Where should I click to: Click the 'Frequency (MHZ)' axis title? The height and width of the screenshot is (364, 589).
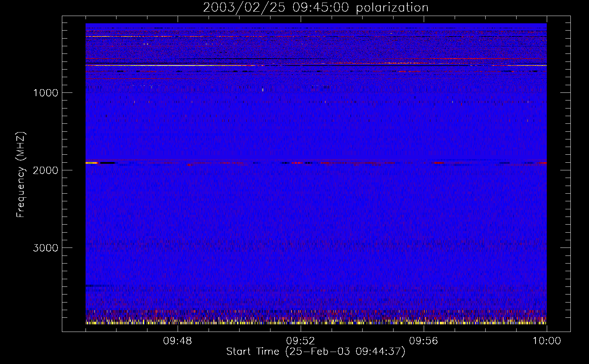point(20,175)
